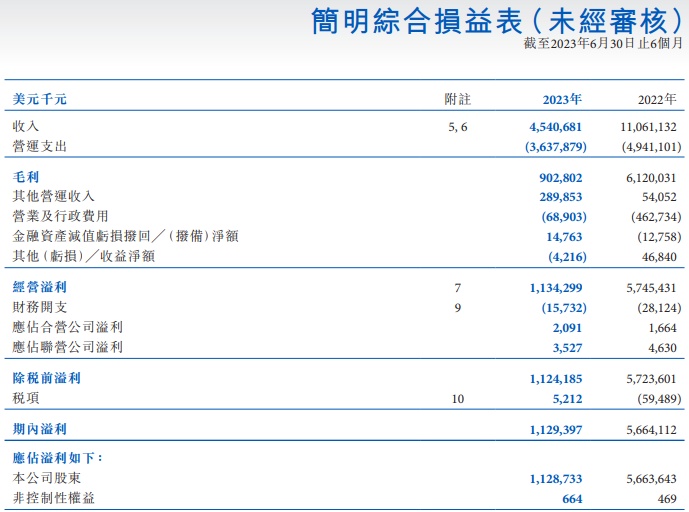This screenshot has height=512, width=689.
Task: Select the value 14,763
Action: (x=564, y=237)
